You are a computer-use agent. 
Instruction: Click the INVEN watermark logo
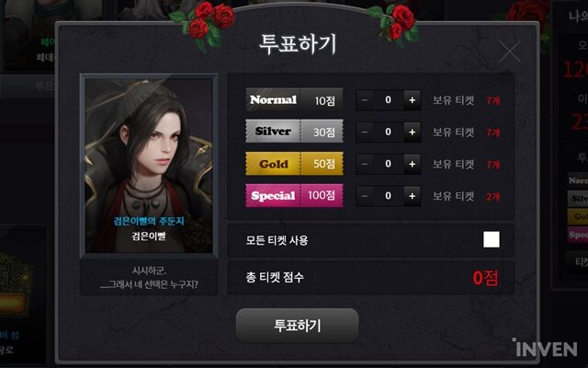point(545,348)
